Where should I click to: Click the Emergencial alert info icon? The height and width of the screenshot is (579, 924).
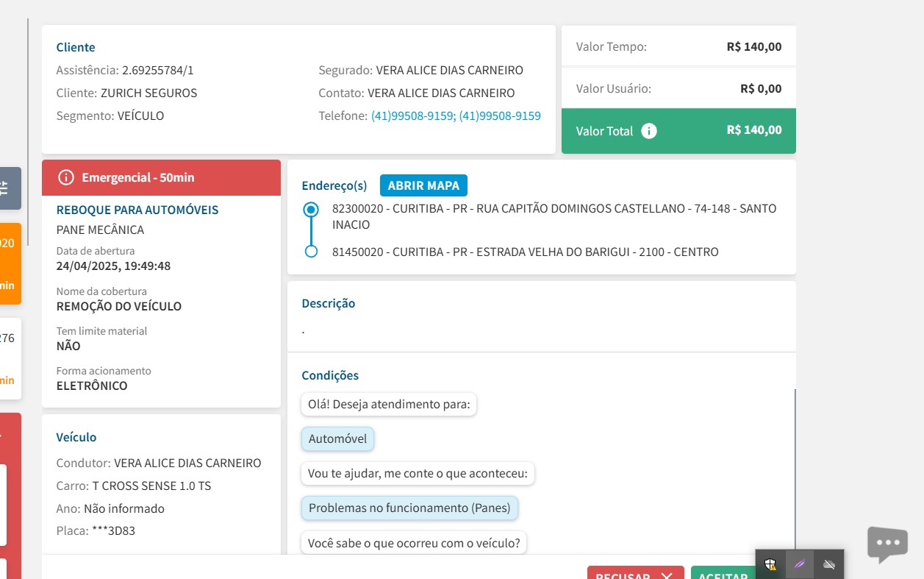[x=66, y=177]
